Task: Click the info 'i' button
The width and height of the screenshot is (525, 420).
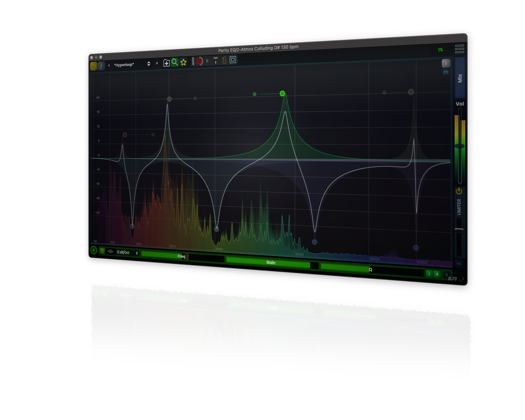Action: click(x=446, y=63)
